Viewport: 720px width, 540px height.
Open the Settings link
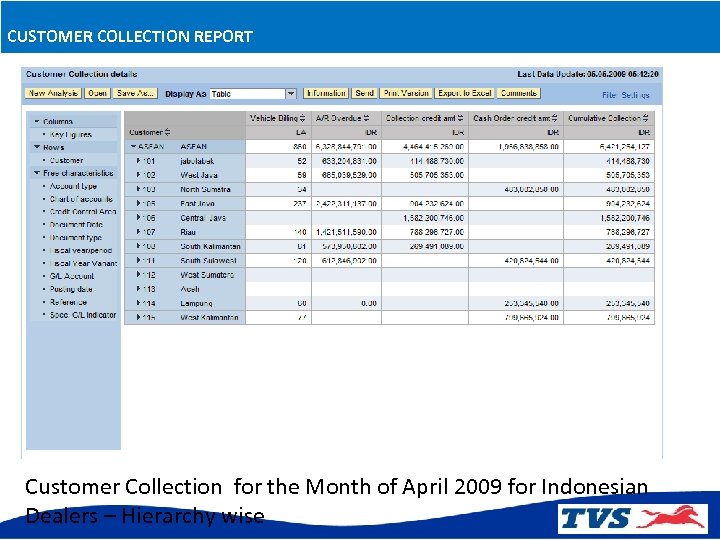tap(636, 95)
